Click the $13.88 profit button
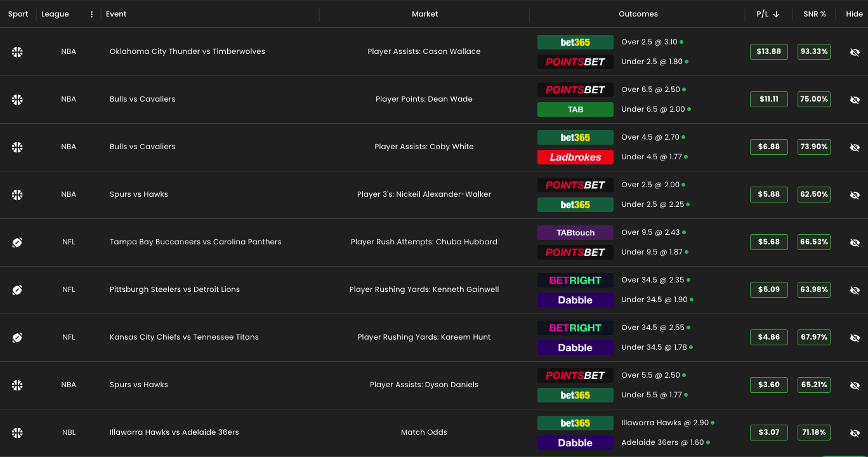 [768, 51]
